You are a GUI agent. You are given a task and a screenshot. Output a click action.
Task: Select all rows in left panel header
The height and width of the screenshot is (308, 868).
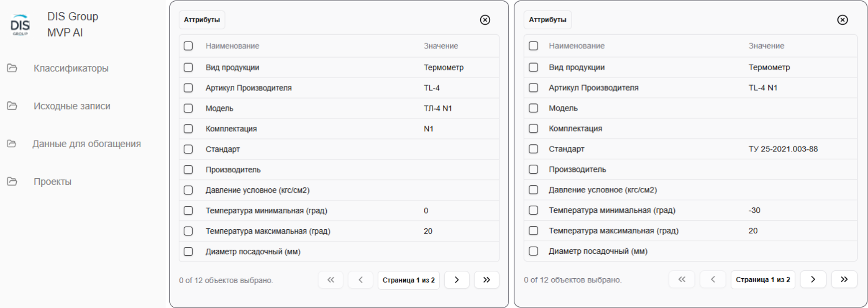click(188, 46)
